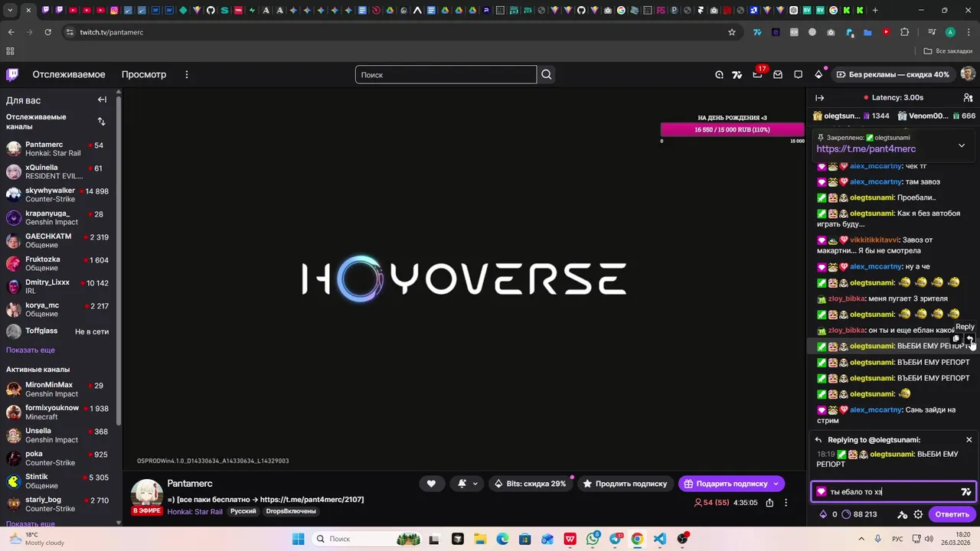Click the Chrome address bar
This screenshot has height=551, width=980.
tap(398, 32)
